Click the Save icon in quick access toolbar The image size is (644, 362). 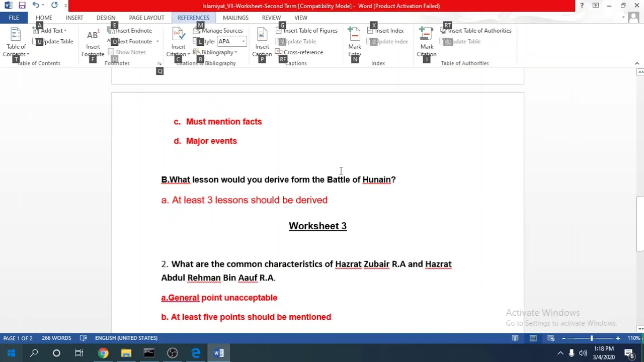[x=22, y=6]
